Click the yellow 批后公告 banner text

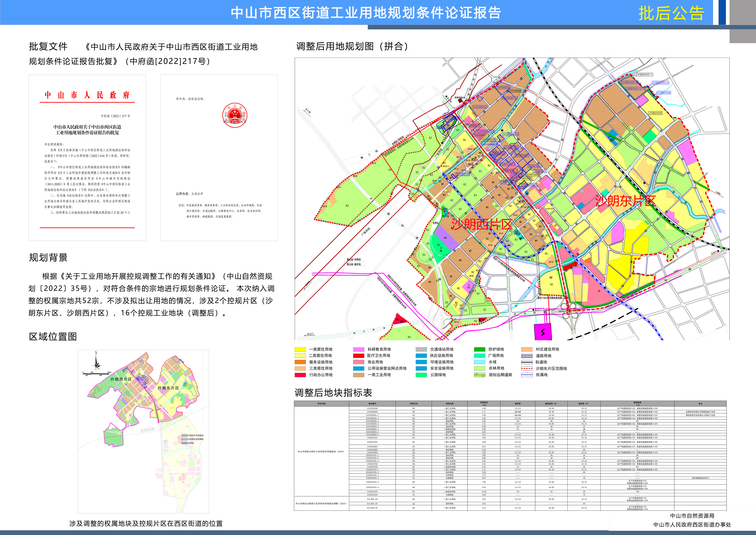click(x=671, y=14)
